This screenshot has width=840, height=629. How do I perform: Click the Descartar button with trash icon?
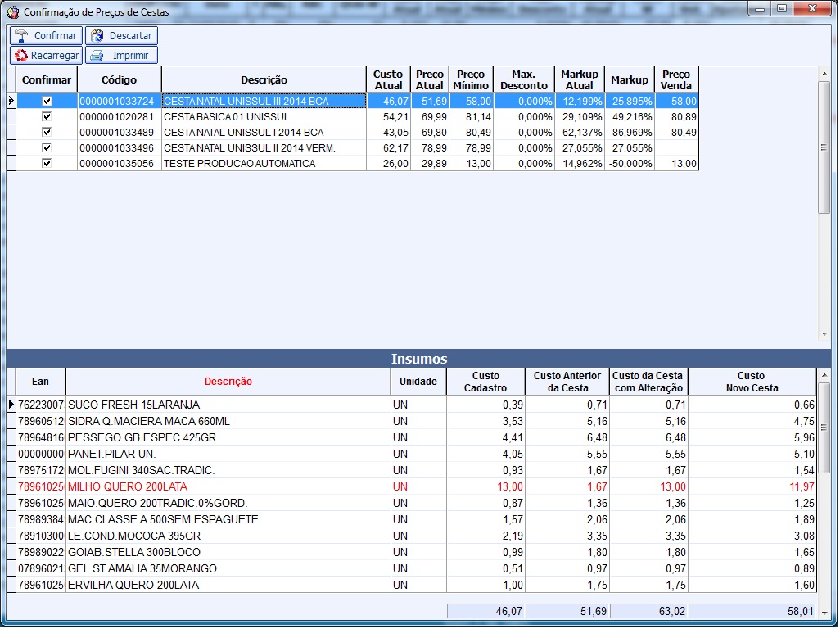(121, 36)
